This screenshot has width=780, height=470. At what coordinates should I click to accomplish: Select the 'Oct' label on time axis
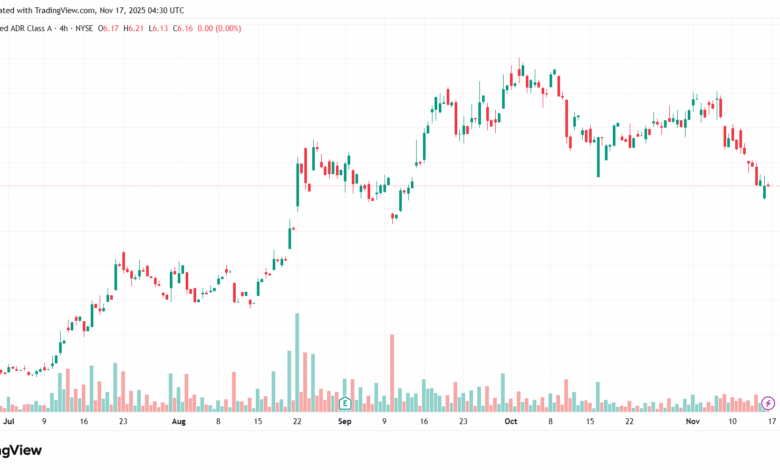point(509,422)
